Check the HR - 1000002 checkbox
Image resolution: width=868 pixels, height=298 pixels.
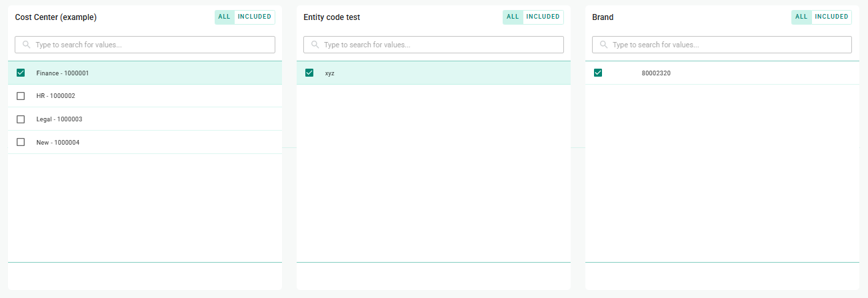pos(21,96)
